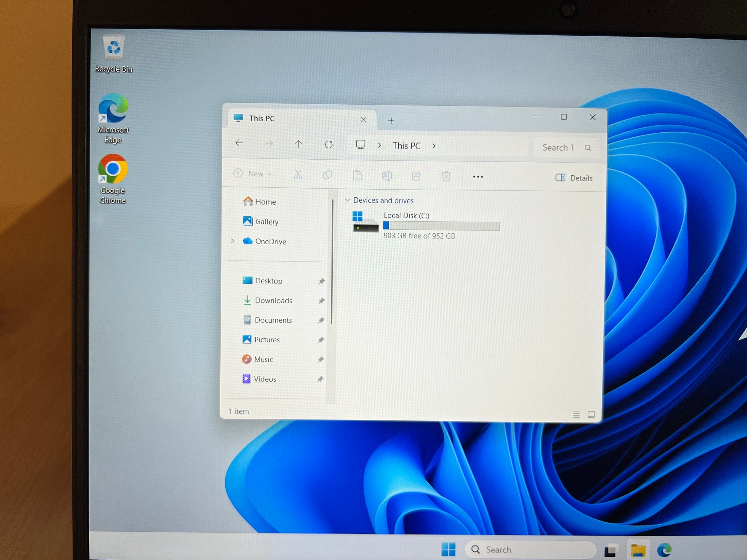747x560 pixels.
Task: Click pin icon next to Documents
Action: [321, 320]
